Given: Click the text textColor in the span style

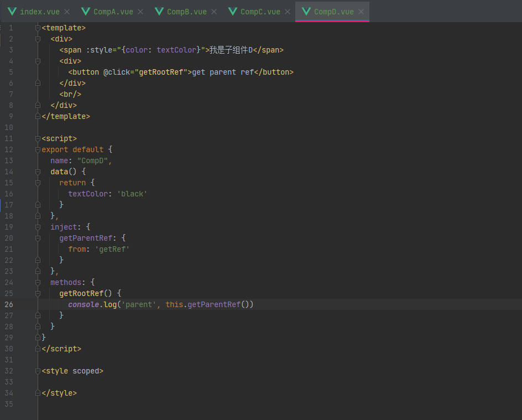Looking at the screenshot, I should pyautogui.click(x=176, y=50).
